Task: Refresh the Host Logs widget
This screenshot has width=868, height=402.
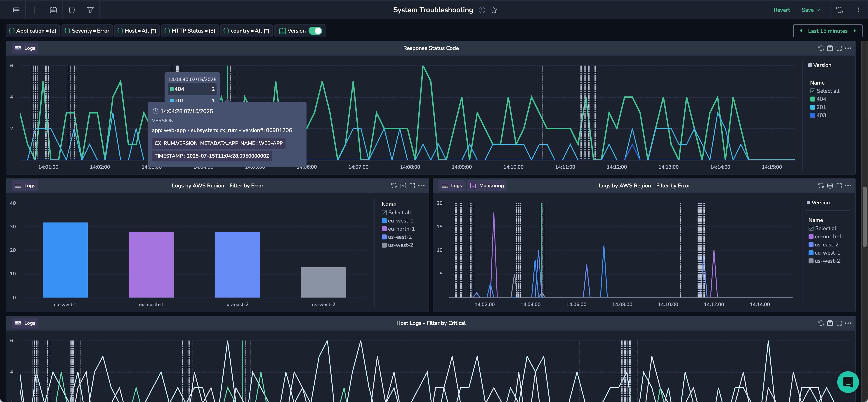Action: tap(821, 323)
